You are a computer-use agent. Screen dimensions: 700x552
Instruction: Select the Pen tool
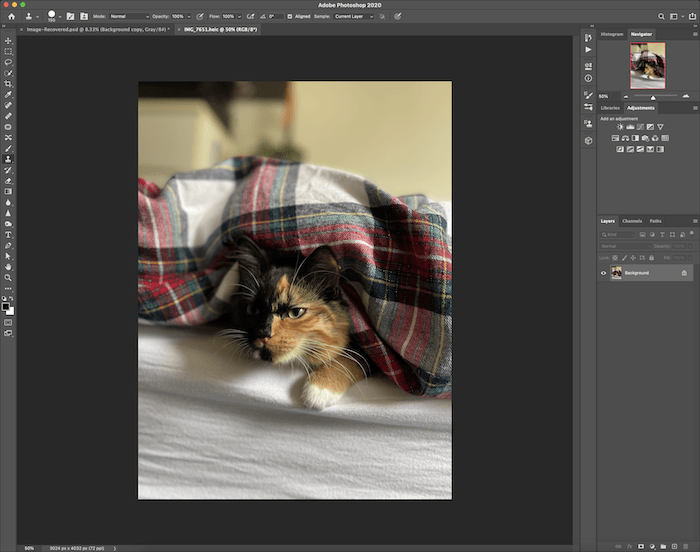click(8, 245)
